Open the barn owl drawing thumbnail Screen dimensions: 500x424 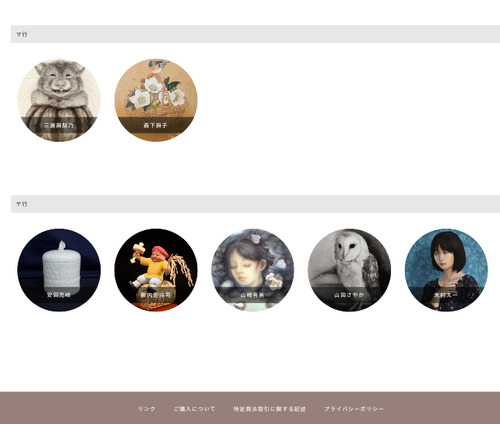point(349,270)
